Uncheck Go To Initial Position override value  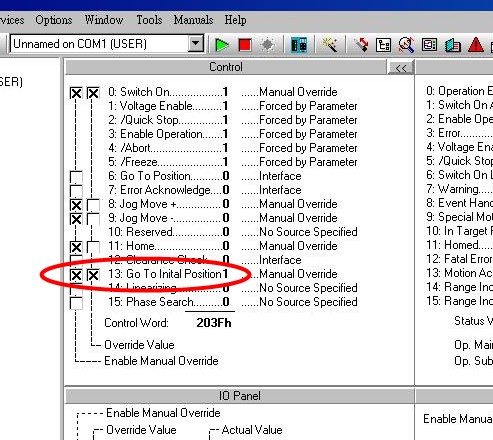pos(93,275)
